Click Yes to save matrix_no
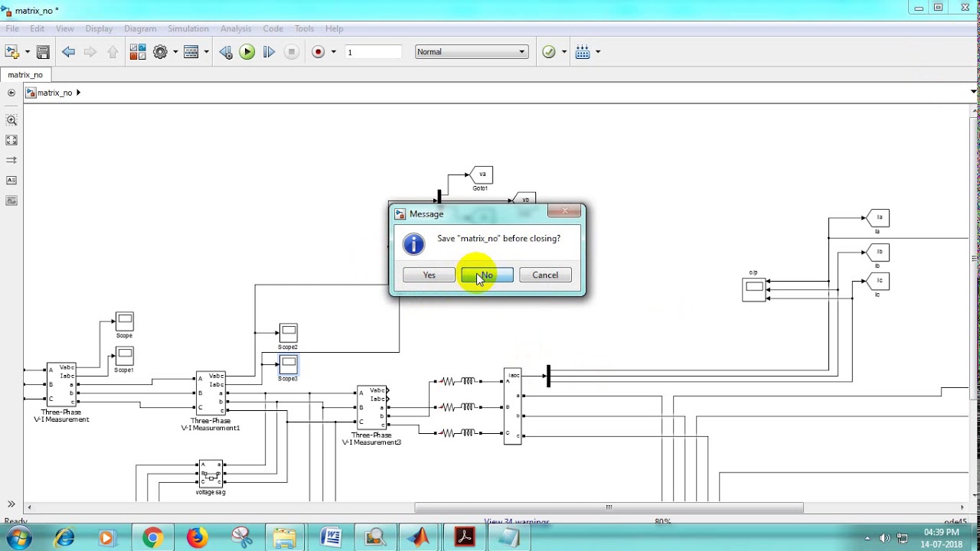The width and height of the screenshot is (980, 551). click(x=429, y=275)
